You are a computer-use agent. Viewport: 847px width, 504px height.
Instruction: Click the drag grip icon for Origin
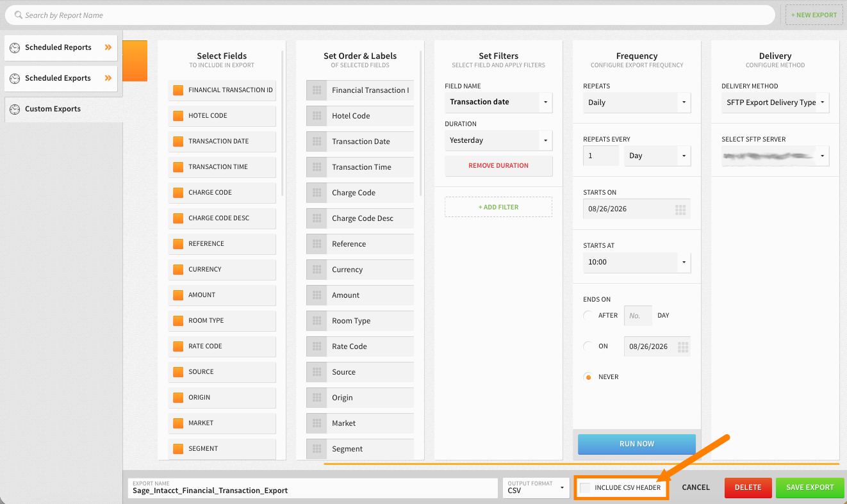click(316, 398)
